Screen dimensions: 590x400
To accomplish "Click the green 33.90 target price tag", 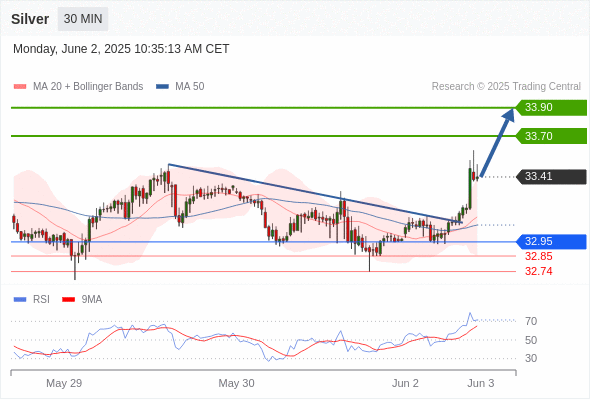I will pos(551,108).
